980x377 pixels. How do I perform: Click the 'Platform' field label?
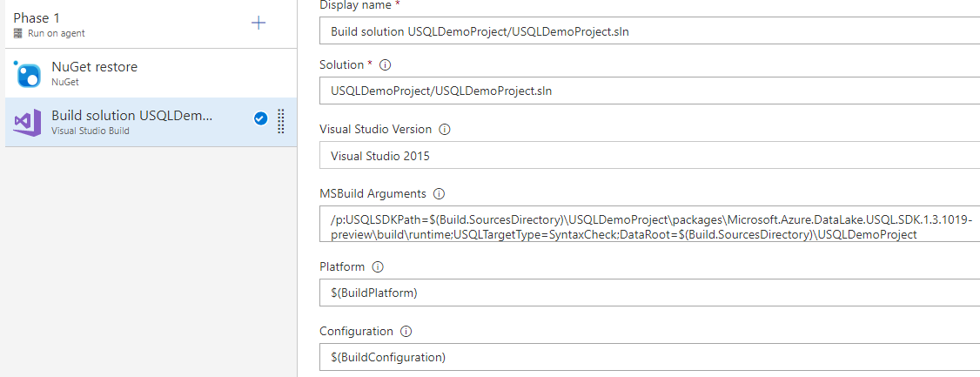pos(342,267)
